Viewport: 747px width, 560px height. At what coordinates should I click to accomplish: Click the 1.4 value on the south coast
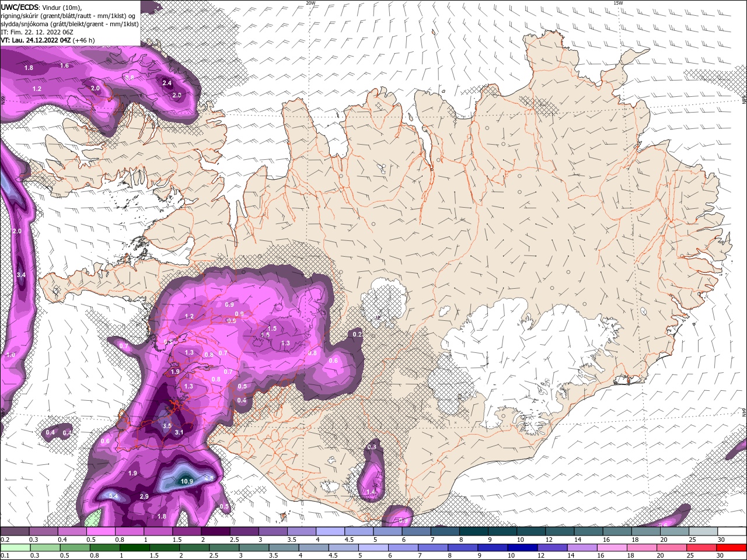click(x=371, y=492)
